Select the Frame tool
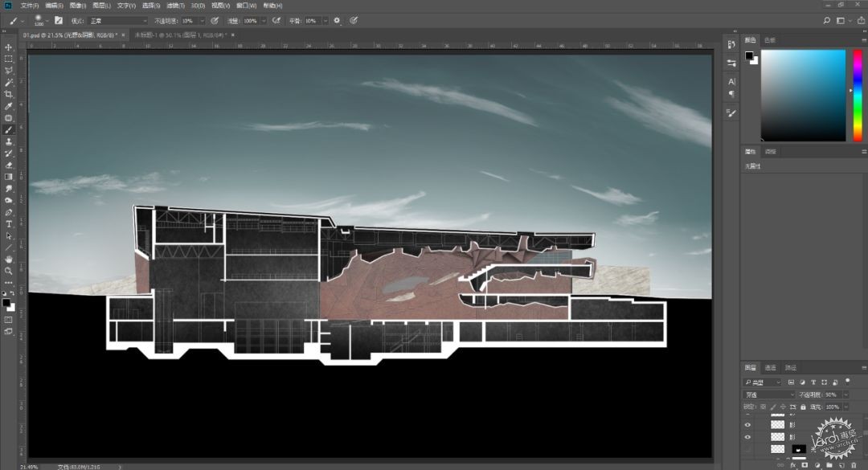Image resolution: width=868 pixels, height=470 pixels. pyautogui.click(x=8, y=118)
